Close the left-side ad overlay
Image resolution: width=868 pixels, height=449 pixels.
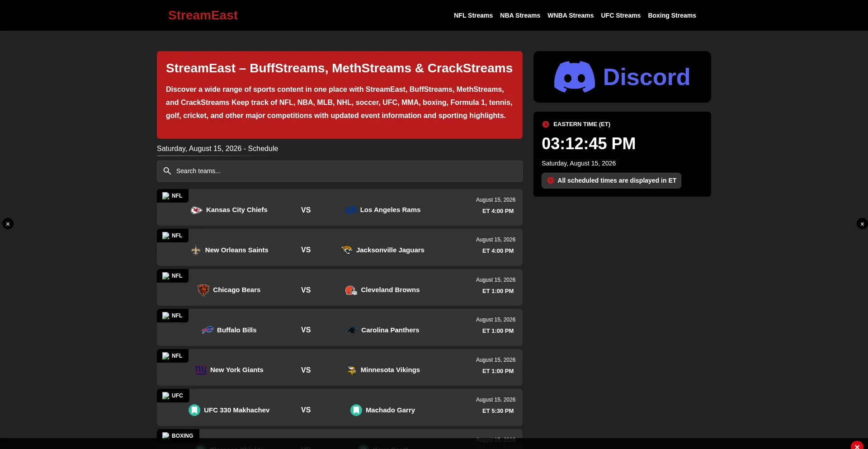(8, 224)
